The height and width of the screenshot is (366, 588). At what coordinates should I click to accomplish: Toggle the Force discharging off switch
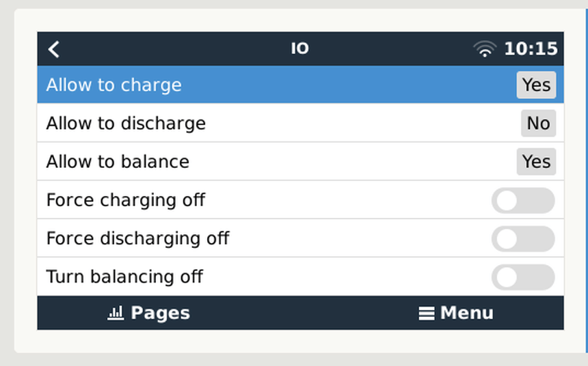point(522,239)
